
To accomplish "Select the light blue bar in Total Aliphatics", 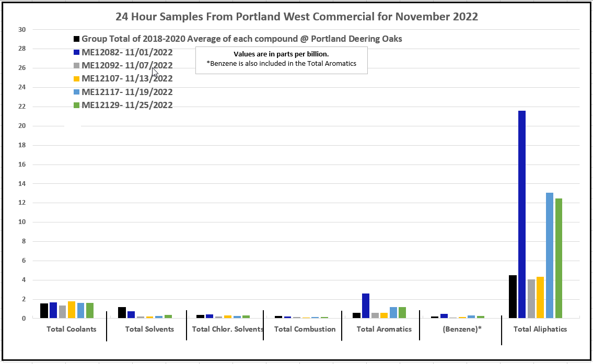I will tap(549, 255).
